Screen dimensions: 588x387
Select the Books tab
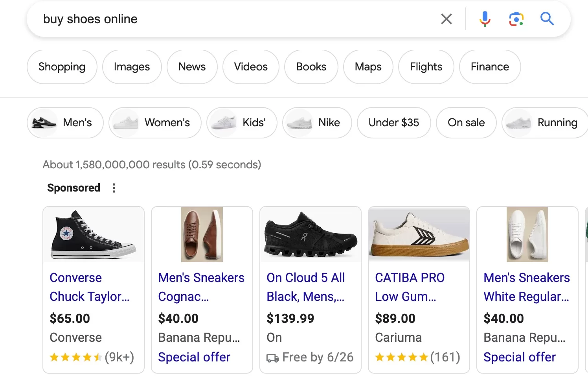311,67
